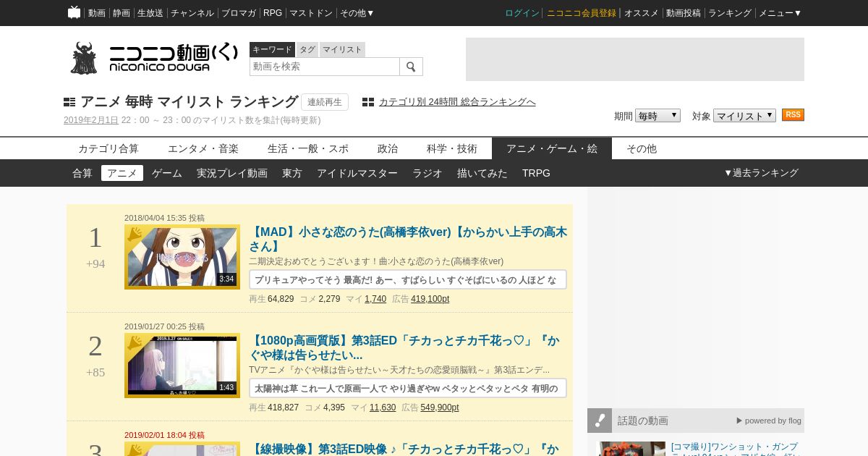Select the ゲーム subcategory

(167, 173)
